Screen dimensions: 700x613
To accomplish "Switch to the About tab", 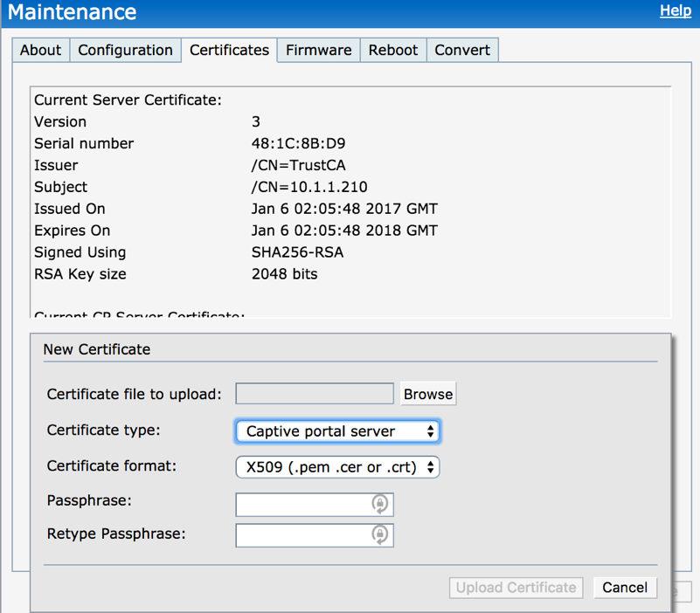I will [x=40, y=50].
